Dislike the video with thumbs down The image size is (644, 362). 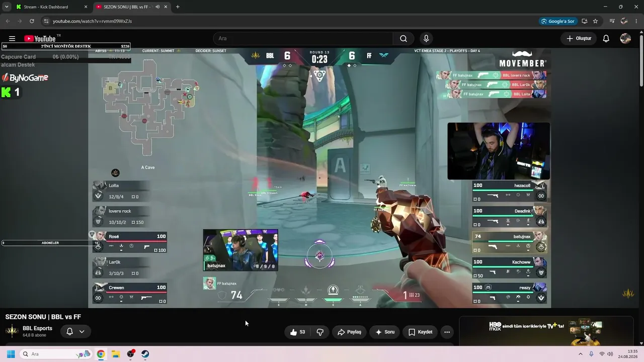(320, 332)
